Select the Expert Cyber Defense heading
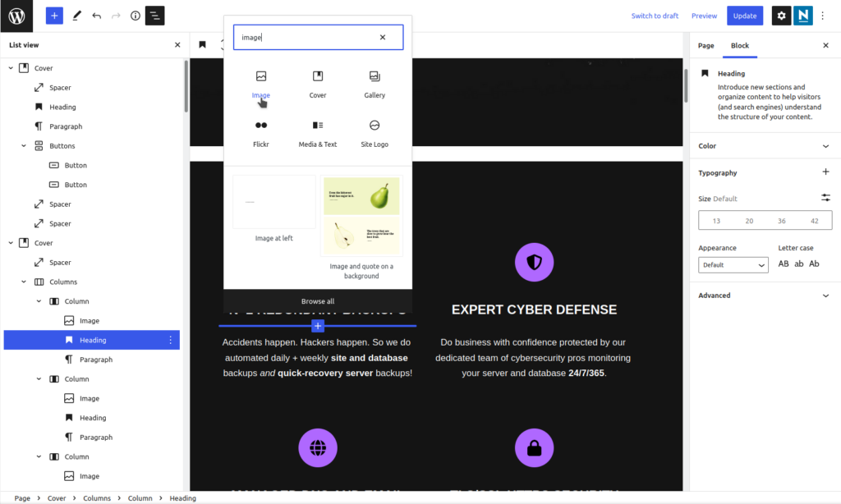 (534, 309)
